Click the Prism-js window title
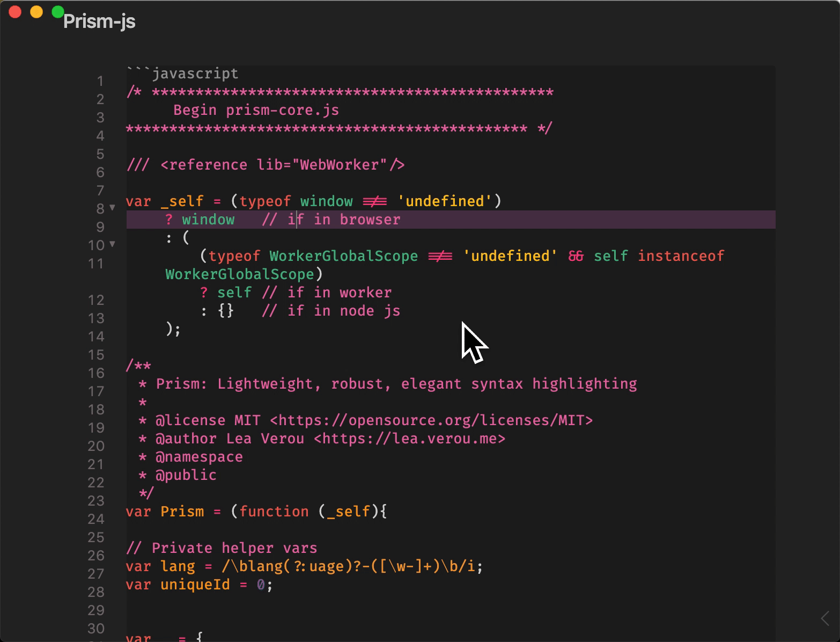Viewport: 840px width, 642px height. pyautogui.click(x=99, y=21)
